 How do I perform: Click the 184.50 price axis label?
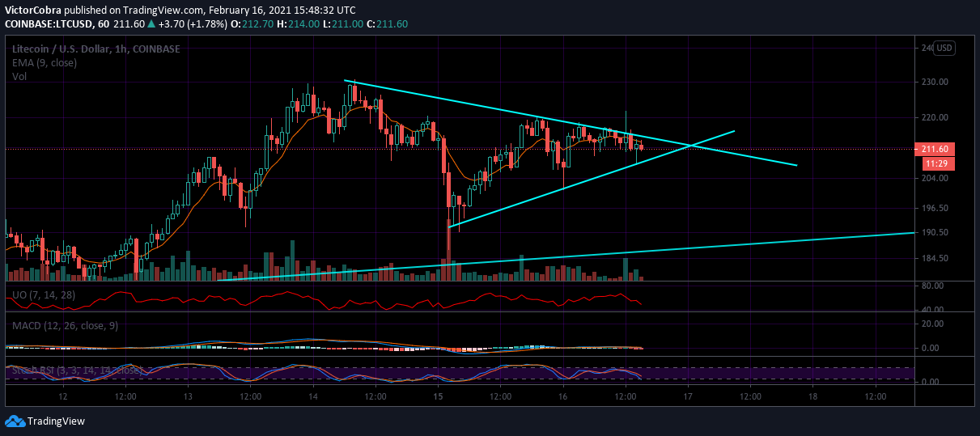[935, 259]
